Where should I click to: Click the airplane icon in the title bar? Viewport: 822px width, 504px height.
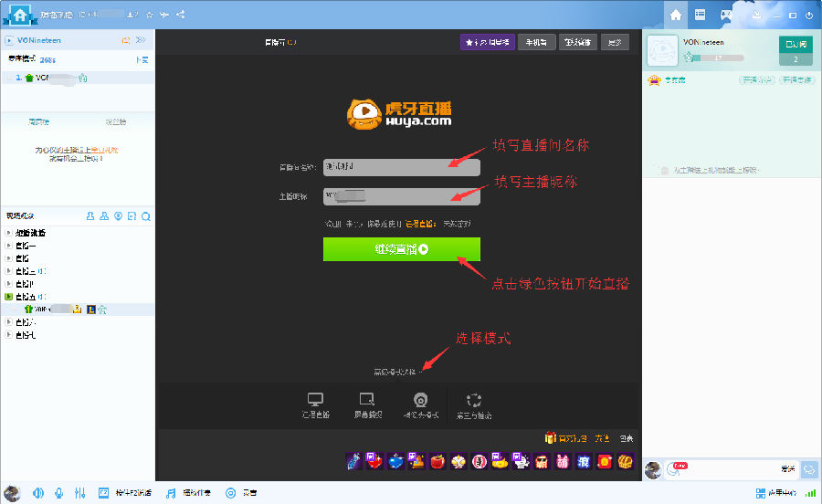[x=164, y=15]
